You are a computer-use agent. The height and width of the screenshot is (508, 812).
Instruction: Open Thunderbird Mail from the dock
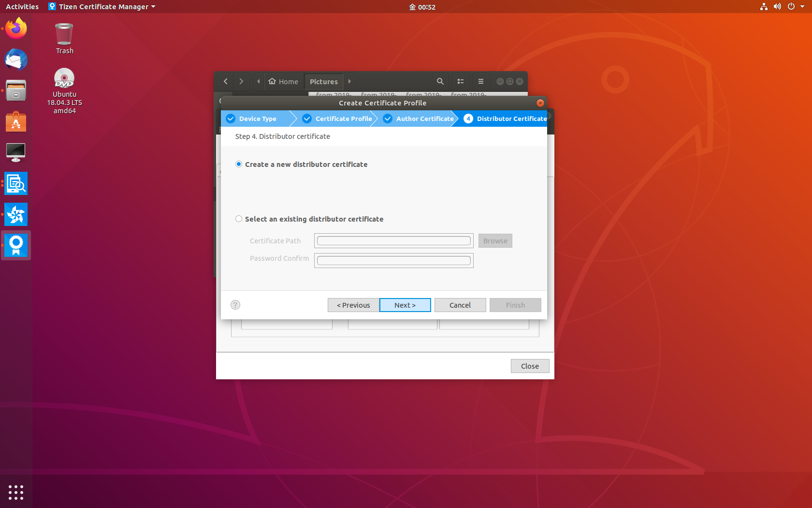(16, 60)
